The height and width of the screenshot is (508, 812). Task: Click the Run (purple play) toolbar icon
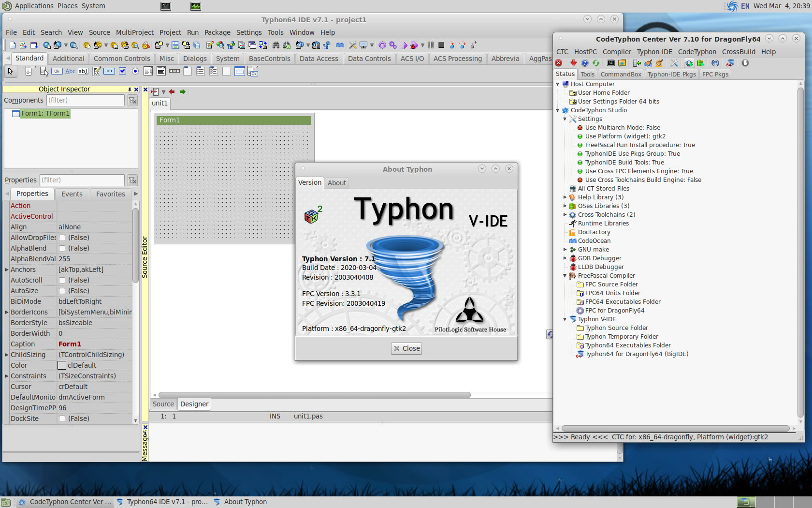[x=404, y=45]
